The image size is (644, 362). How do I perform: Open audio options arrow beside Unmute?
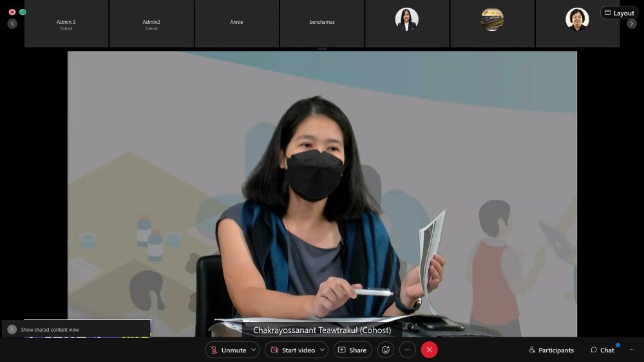pos(254,350)
